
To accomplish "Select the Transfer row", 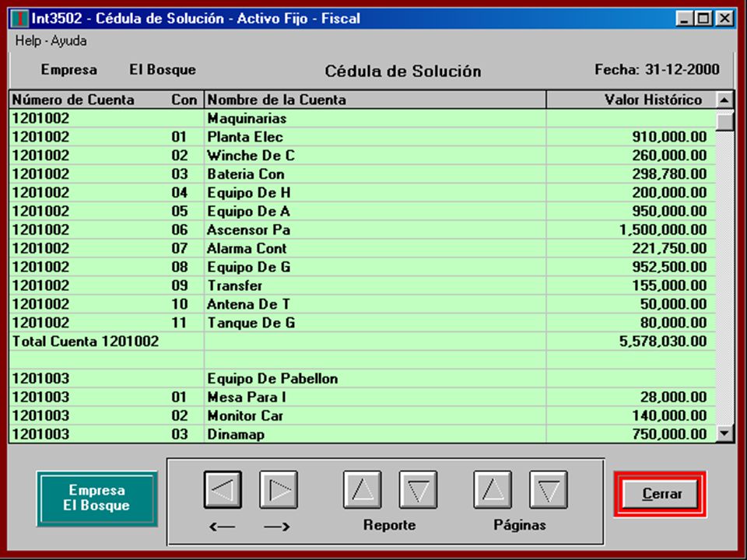I will 363,285.
